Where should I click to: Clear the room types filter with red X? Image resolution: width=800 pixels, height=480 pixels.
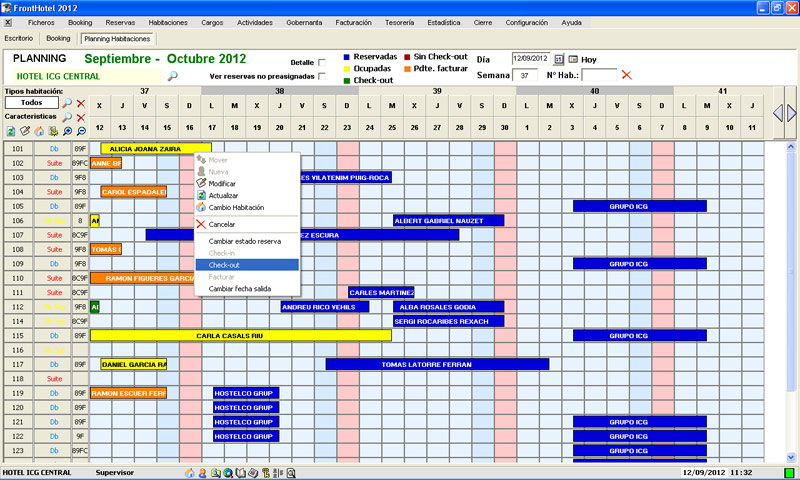click(x=81, y=103)
